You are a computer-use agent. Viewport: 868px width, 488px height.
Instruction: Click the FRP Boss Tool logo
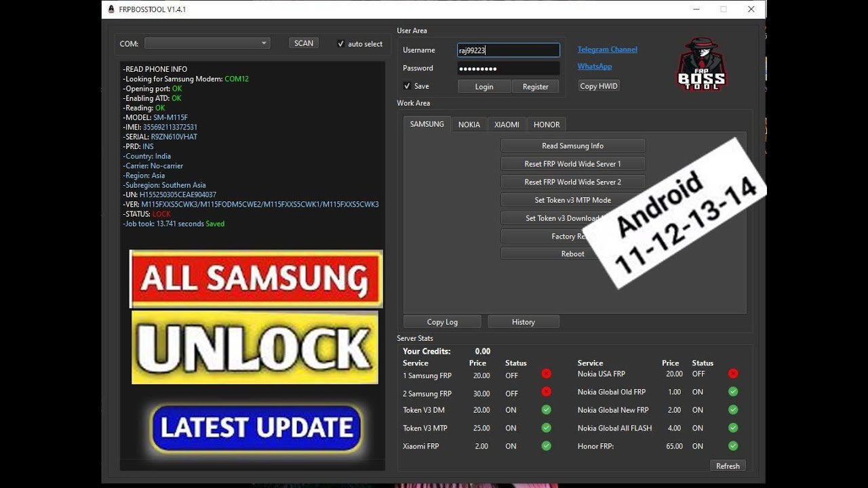tap(701, 64)
